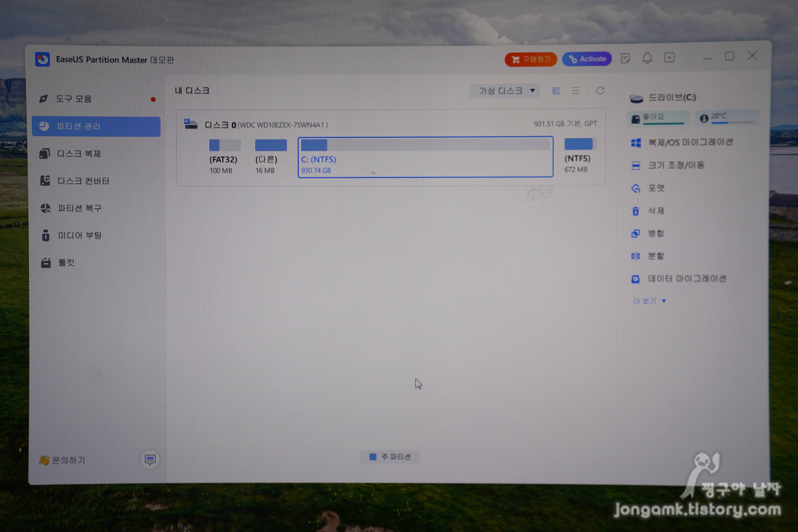Open the top-right dropdown box icon
Image resolution: width=798 pixels, height=532 pixels.
(x=669, y=58)
